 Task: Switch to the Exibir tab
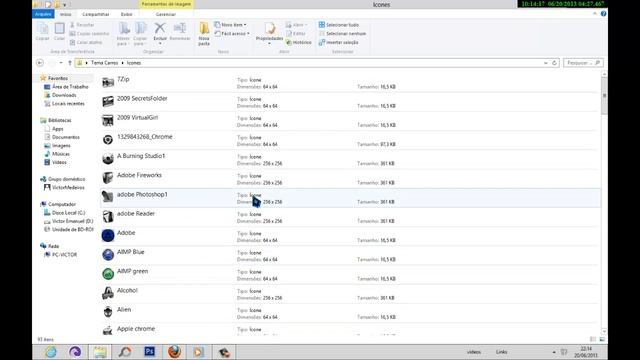click(127, 14)
